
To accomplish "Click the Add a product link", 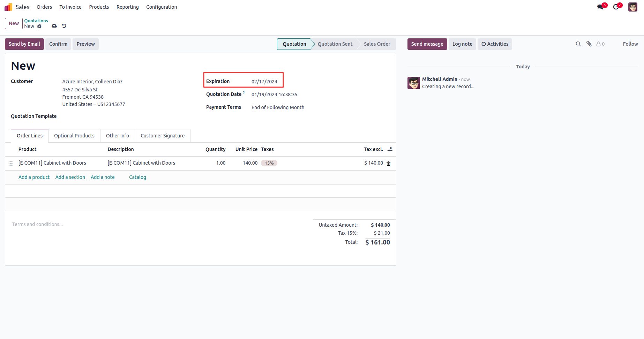I will (34, 177).
